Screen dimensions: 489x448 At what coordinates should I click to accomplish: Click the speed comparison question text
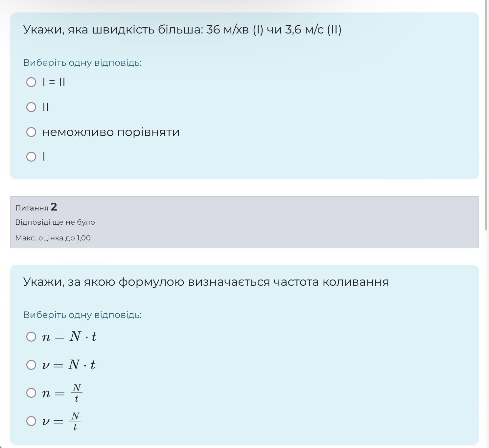182,30
